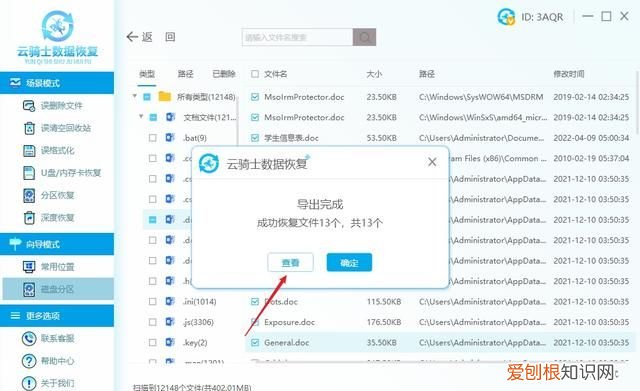Screen dimensions: 640x391
Task: Uncheck General.doc checkbox
Action: tap(255, 342)
